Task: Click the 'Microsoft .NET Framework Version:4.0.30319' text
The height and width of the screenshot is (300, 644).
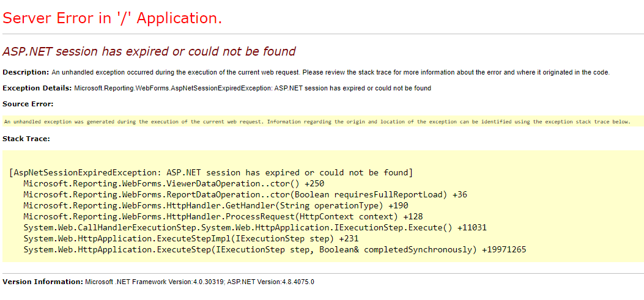Action: (155, 282)
